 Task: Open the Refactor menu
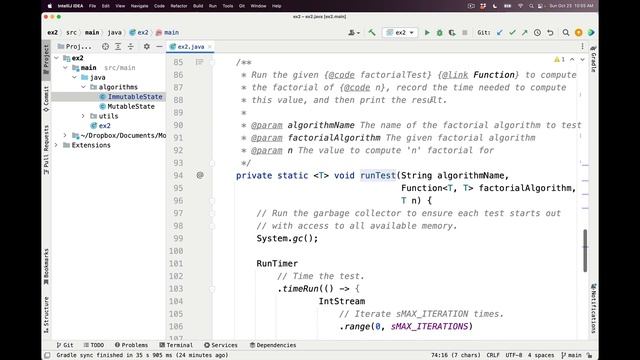tap(179, 6)
